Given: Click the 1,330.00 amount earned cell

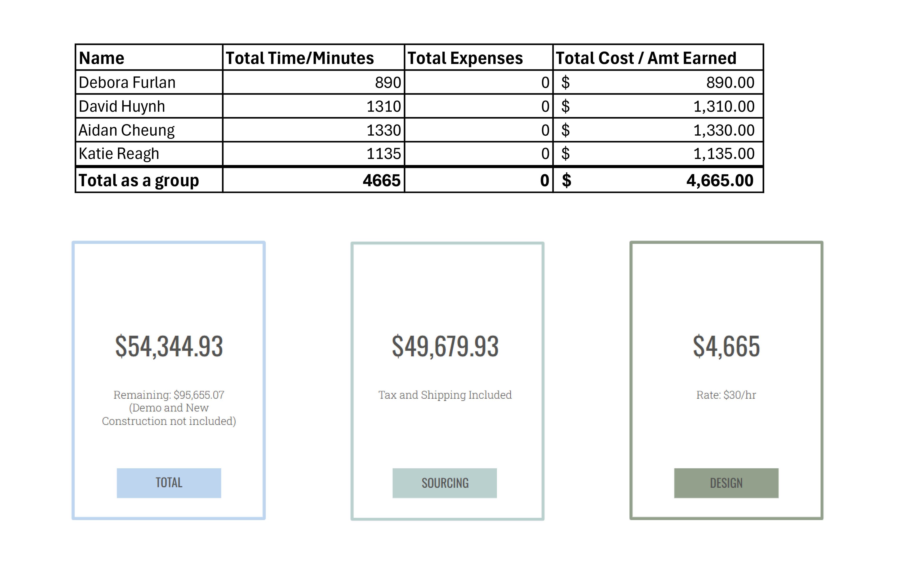Looking at the screenshot, I should pyautogui.click(x=658, y=130).
